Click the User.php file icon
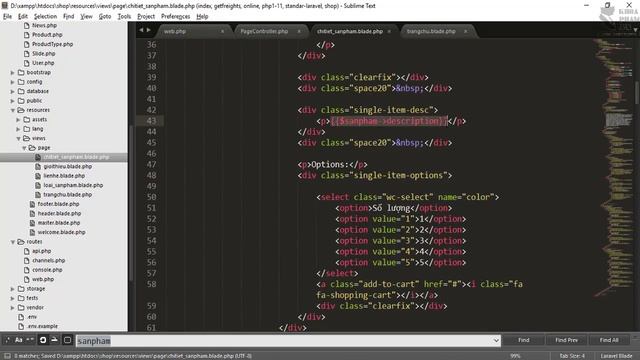Viewport: 640px width, 360px height. (x=27, y=63)
